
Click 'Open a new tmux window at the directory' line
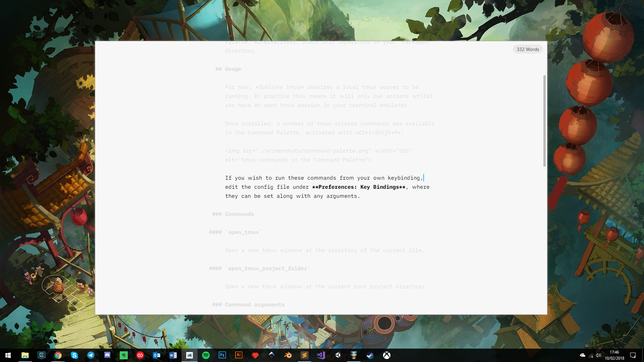(x=325, y=250)
